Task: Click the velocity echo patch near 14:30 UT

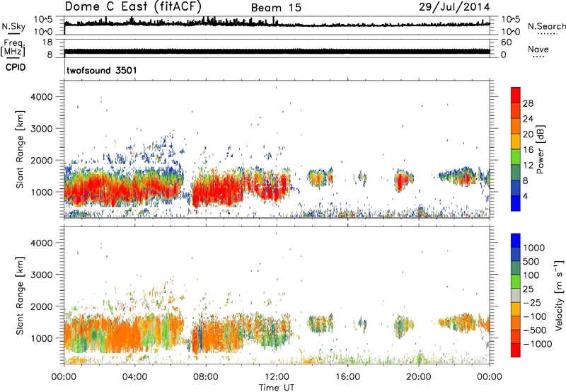Action: point(320,323)
